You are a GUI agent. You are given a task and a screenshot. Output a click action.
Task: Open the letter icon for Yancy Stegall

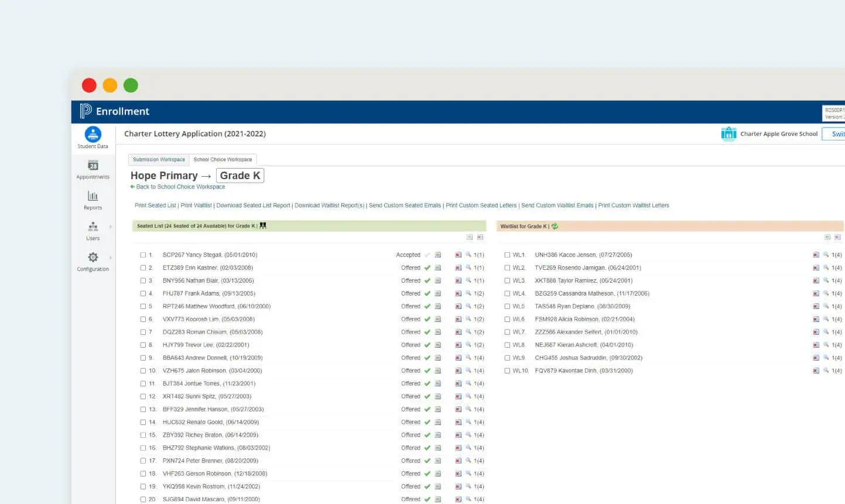coord(437,255)
